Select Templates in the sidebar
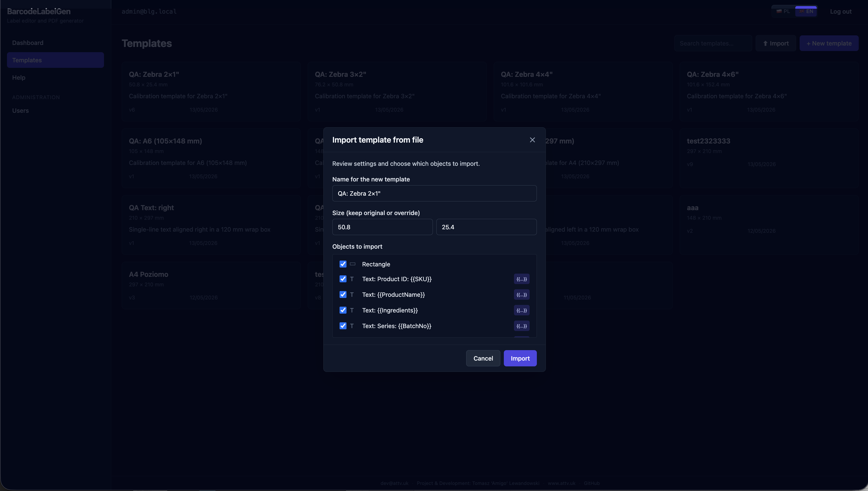Viewport: 868px width, 491px height. click(55, 60)
